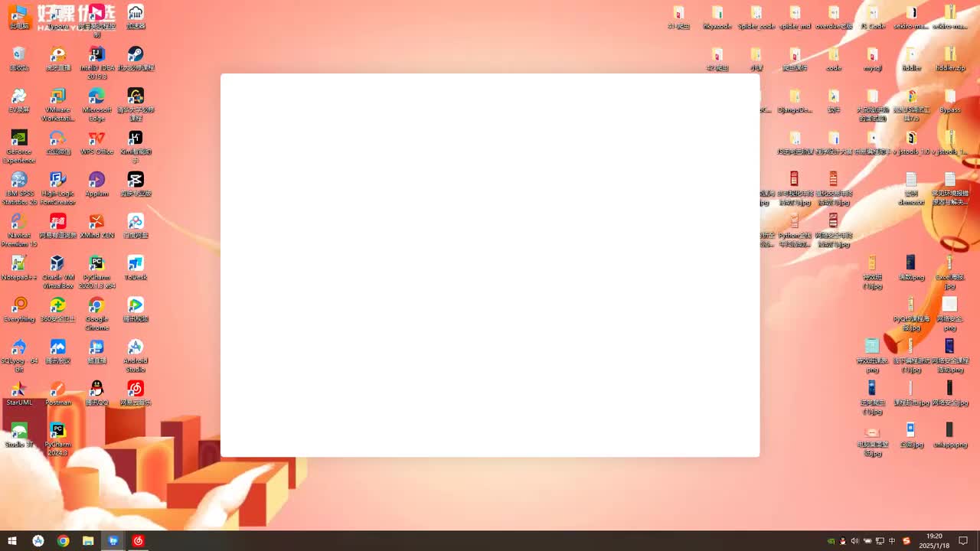980x551 pixels.
Task: Open the Sogou input tray icon
Action: coord(906,541)
